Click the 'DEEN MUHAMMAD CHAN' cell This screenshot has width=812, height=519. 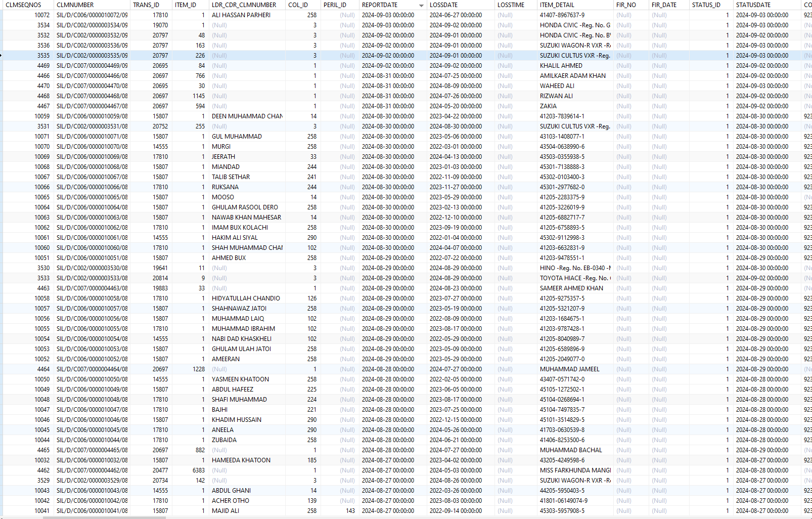[247, 116]
